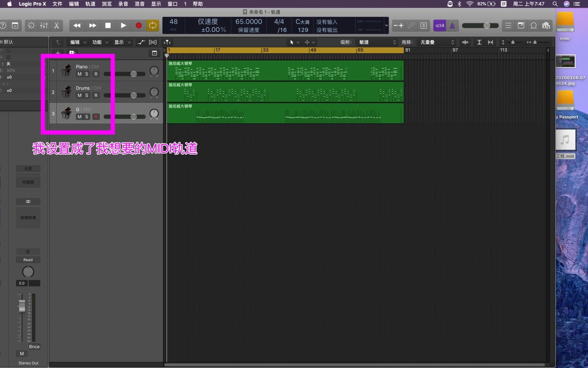The height and width of the screenshot is (368, 588).
Task: Click the red Record button
Action: (139, 25)
